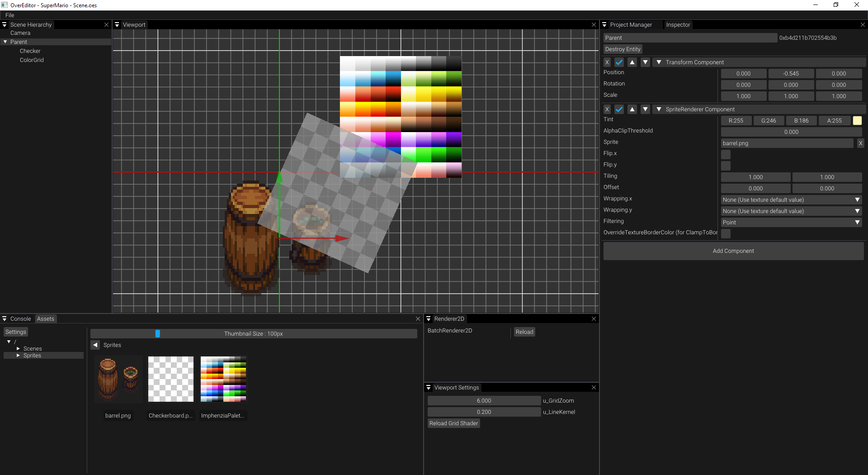Move the Transform Component down with arrow icon

point(645,62)
